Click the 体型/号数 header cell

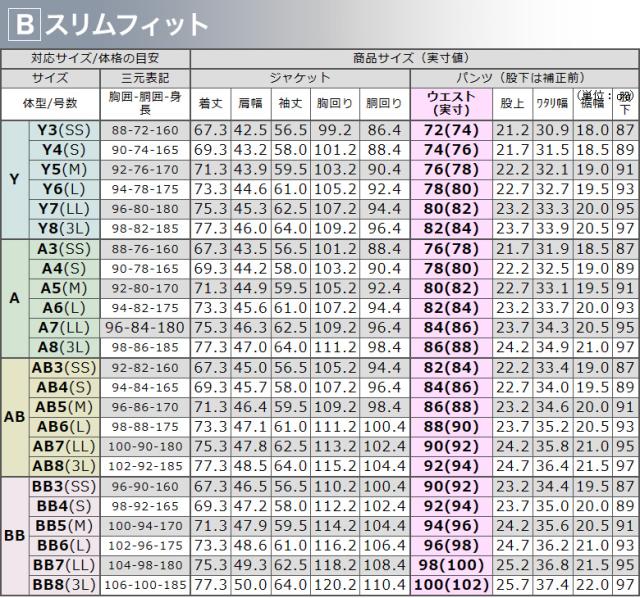[x=50, y=104]
